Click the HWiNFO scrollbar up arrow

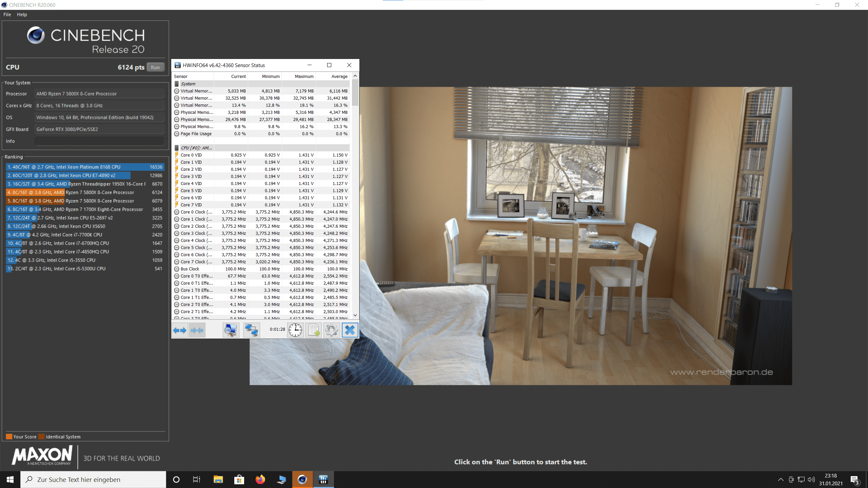(x=355, y=76)
